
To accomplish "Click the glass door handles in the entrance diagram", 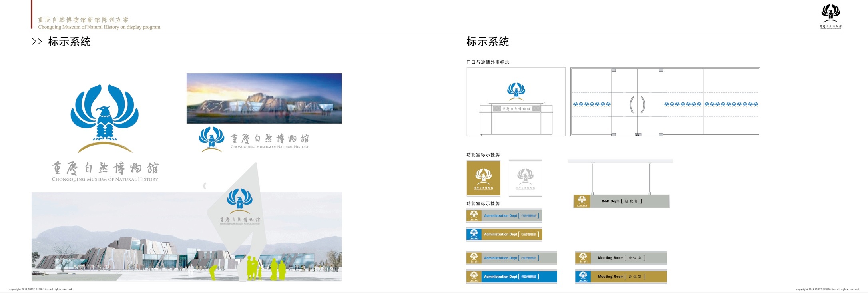I will pyautogui.click(x=637, y=105).
